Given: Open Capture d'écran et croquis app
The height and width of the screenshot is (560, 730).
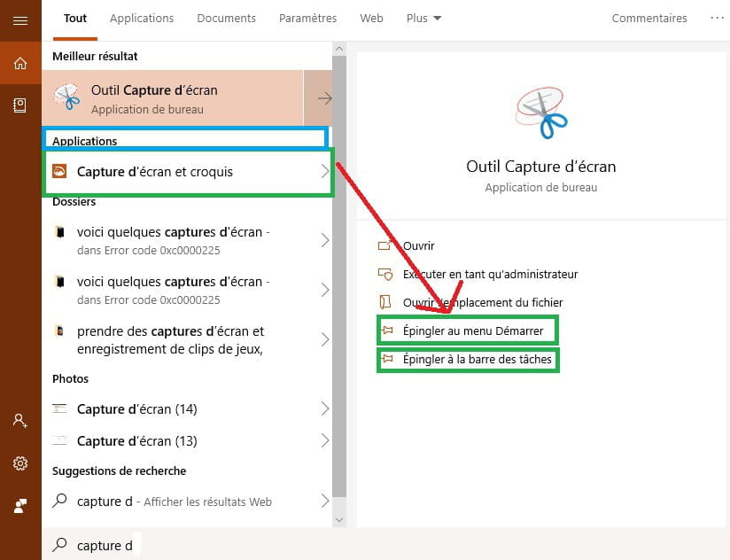Looking at the screenshot, I should tap(188, 171).
